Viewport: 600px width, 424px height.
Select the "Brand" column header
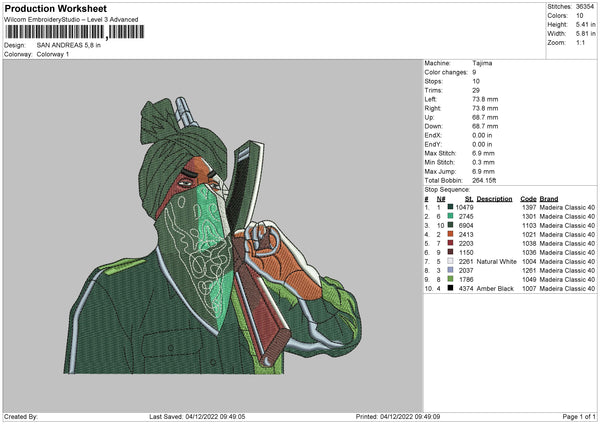[549, 199]
